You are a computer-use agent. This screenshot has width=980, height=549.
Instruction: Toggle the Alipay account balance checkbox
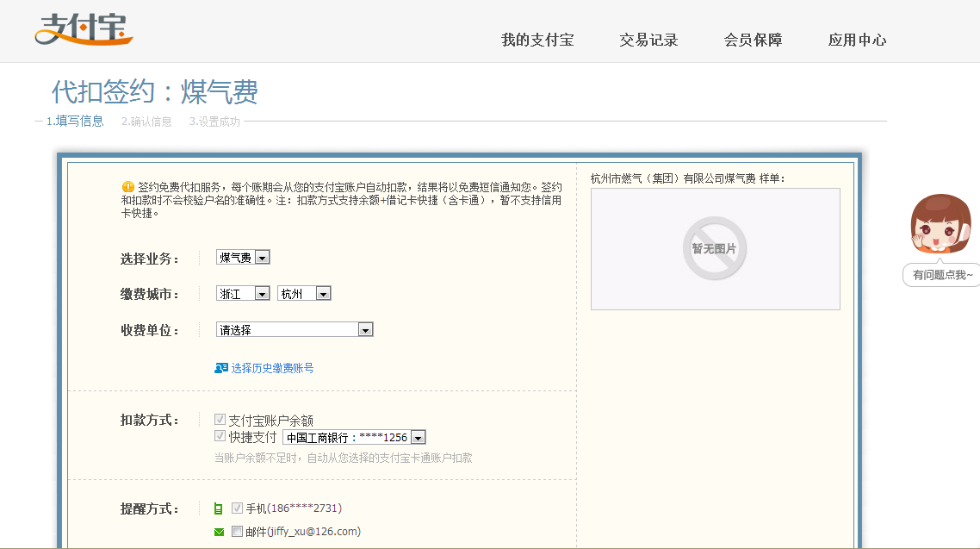(x=220, y=420)
